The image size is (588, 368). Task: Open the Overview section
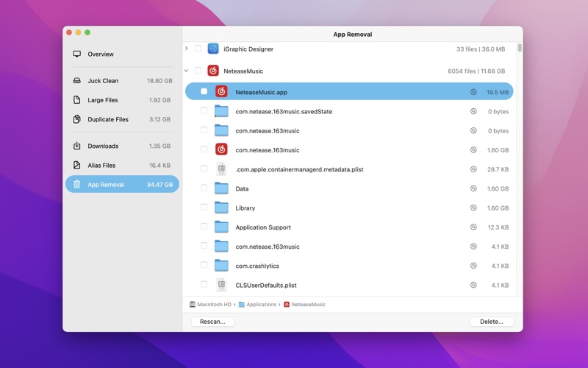point(101,54)
